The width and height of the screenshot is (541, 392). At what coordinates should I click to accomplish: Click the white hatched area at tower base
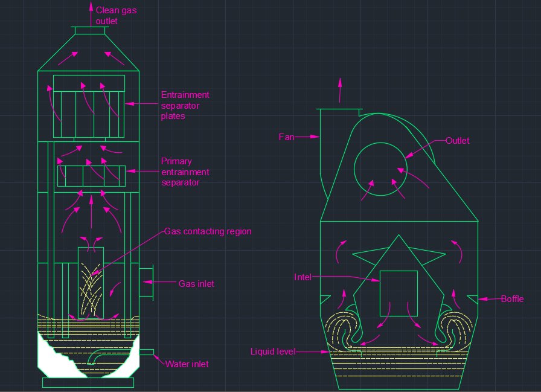pyautogui.click(x=59, y=359)
